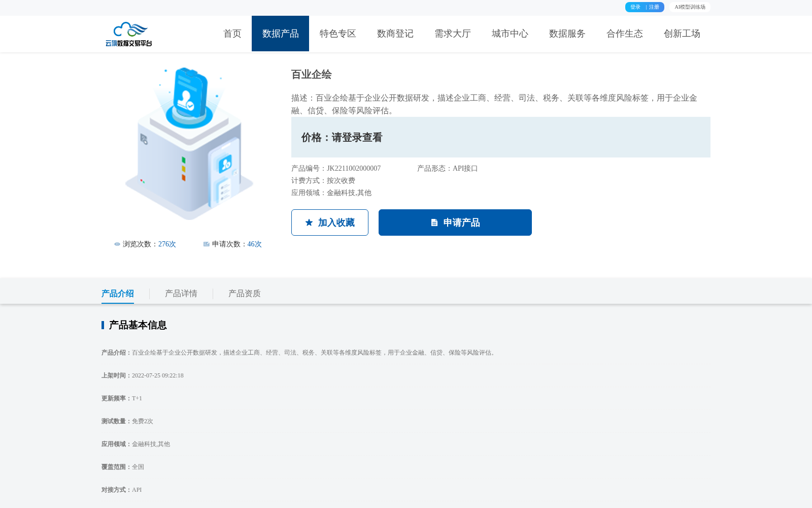Viewport: 812px width, 508px height.
Task: Go to 首页 in the navigation
Action: (232, 34)
